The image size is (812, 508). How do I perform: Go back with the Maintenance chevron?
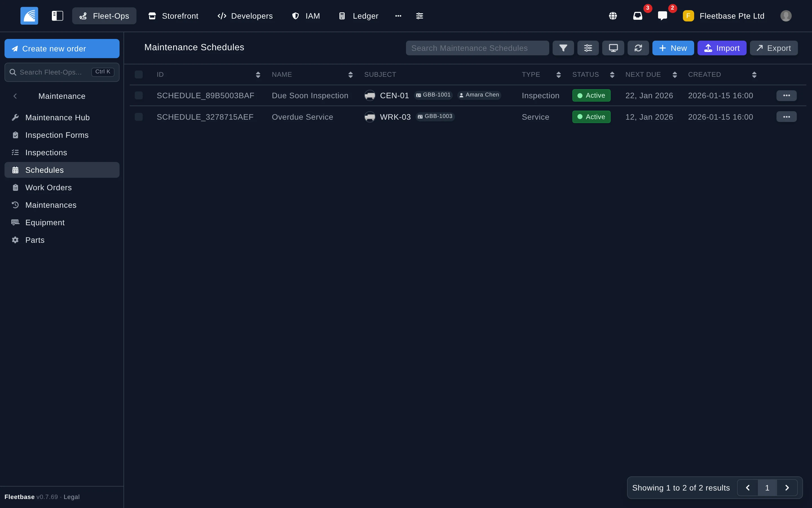coord(15,96)
